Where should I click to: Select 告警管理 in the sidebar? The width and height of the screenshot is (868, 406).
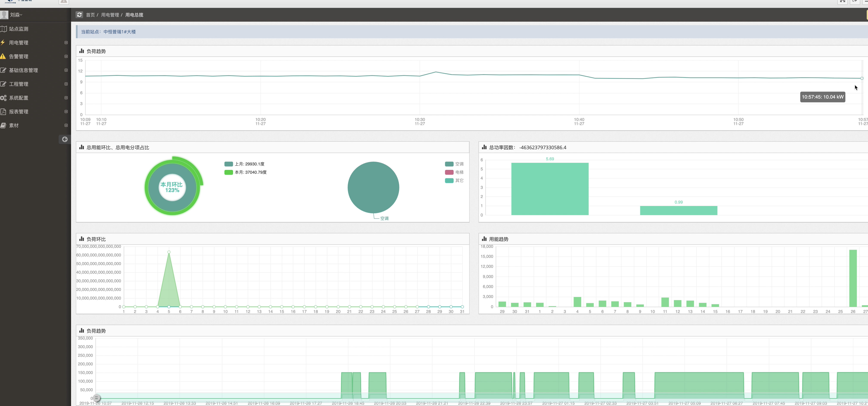tap(35, 56)
